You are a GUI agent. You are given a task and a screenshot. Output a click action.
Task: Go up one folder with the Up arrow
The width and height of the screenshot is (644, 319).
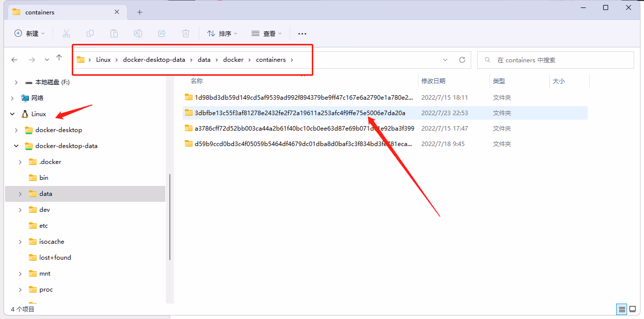coord(59,58)
